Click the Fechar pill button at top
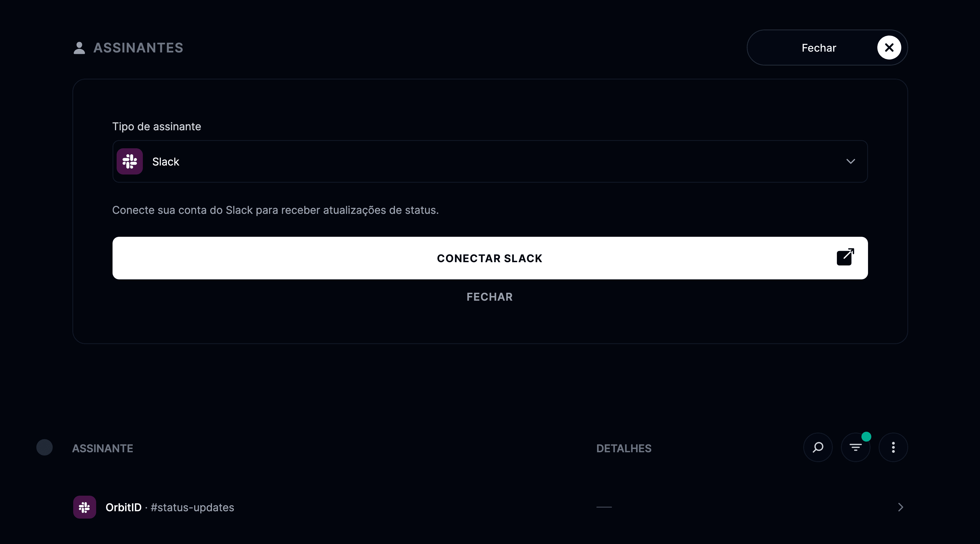This screenshot has width=980, height=544. [x=827, y=48]
